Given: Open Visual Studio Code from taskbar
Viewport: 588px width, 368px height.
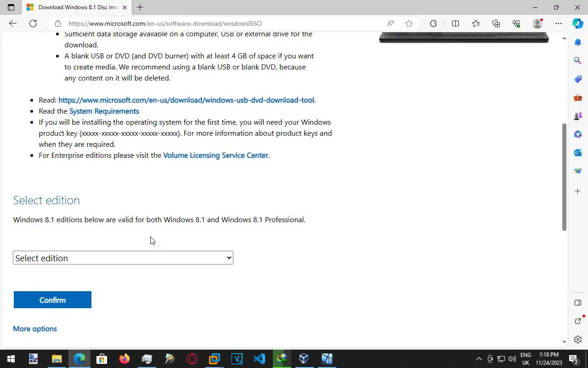Looking at the screenshot, I should click(260, 359).
